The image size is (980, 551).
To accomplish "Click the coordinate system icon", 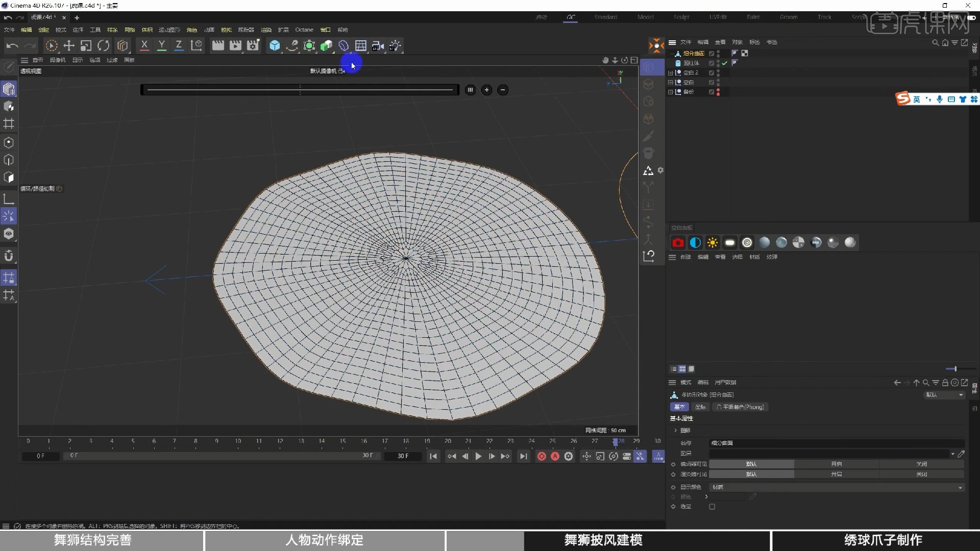I will (x=197, y=46).
